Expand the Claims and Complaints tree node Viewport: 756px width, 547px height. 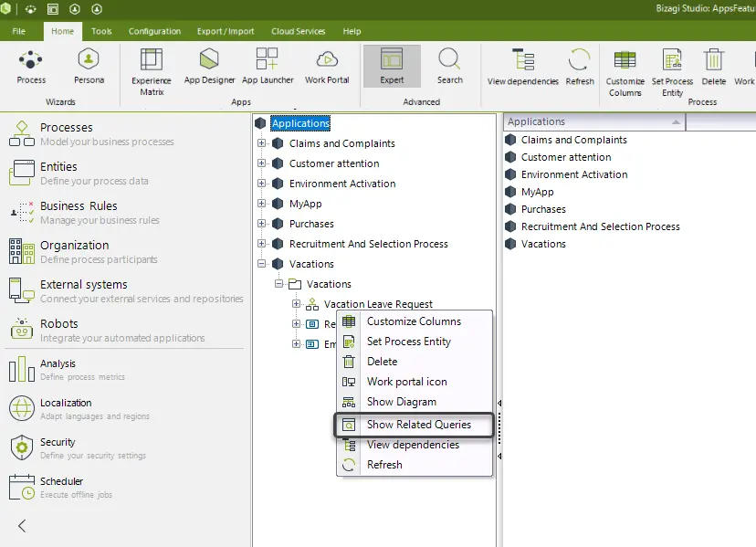pyautogui.click(x=261, y=143)
